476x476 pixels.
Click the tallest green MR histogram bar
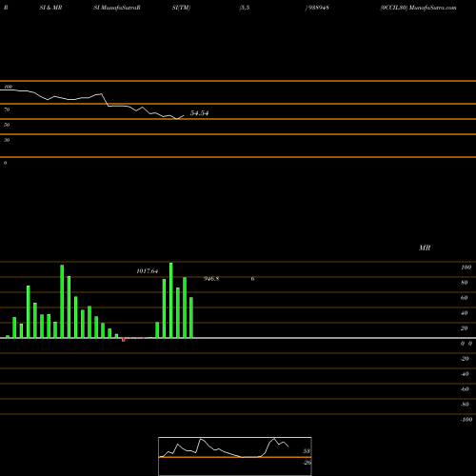[x=171, y=300]
